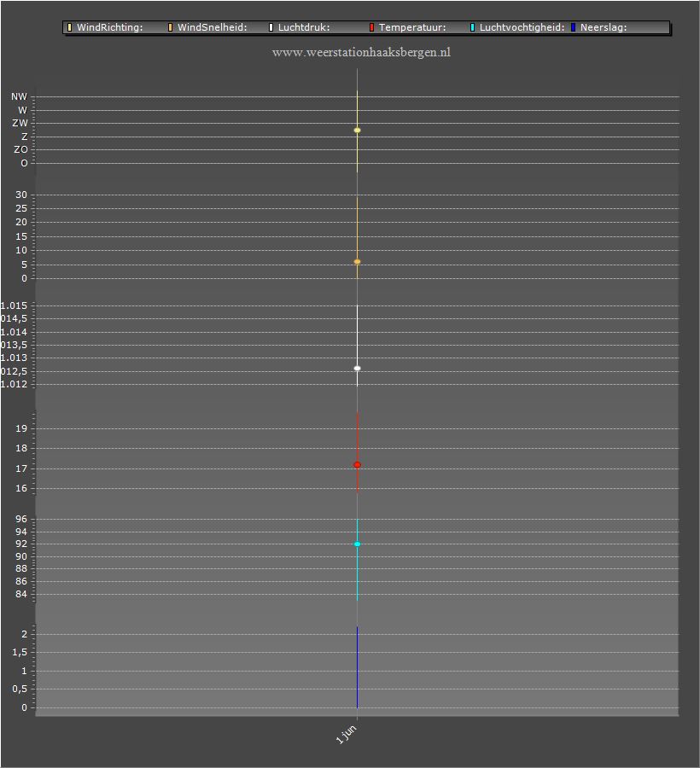
Task: Toggle the WindSnelheid legend label
Action: [x=212, y=27]
